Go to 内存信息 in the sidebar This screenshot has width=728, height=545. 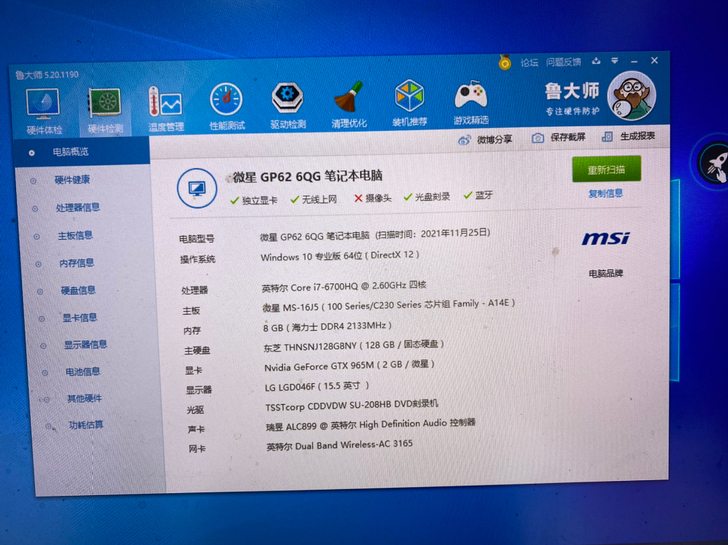point(77,263)
